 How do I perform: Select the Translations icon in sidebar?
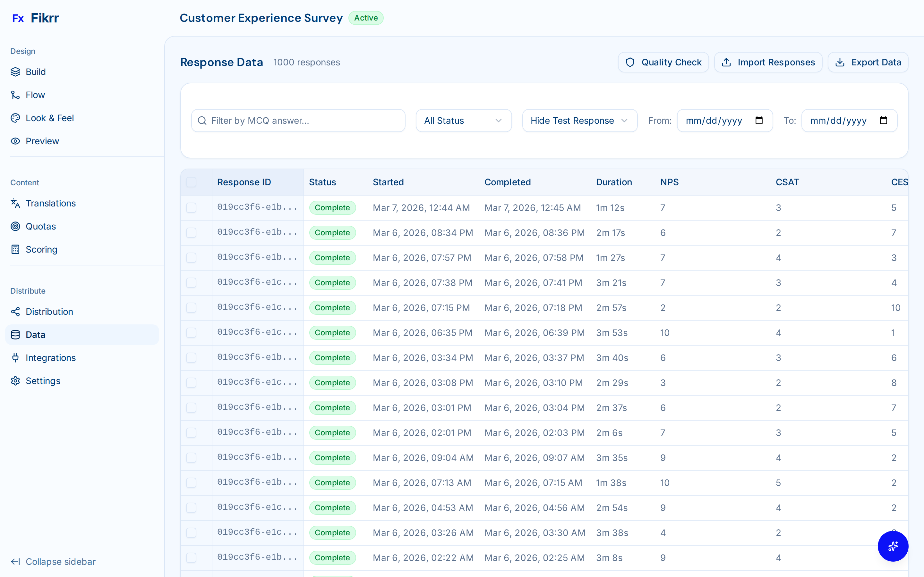tap(15, 204)
